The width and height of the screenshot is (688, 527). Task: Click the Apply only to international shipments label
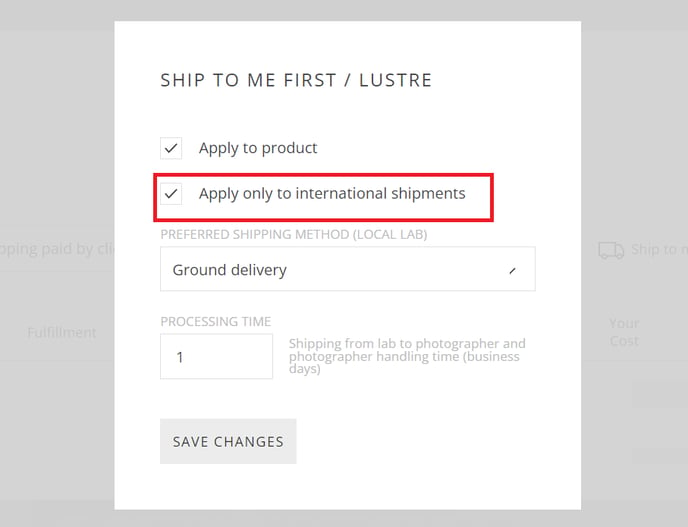(x=332, y=194)
